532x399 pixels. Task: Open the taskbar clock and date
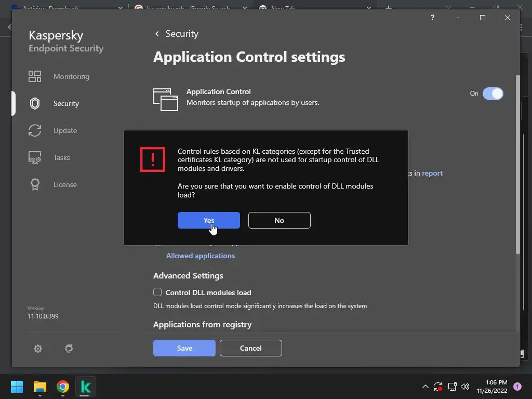coord(491,387)
